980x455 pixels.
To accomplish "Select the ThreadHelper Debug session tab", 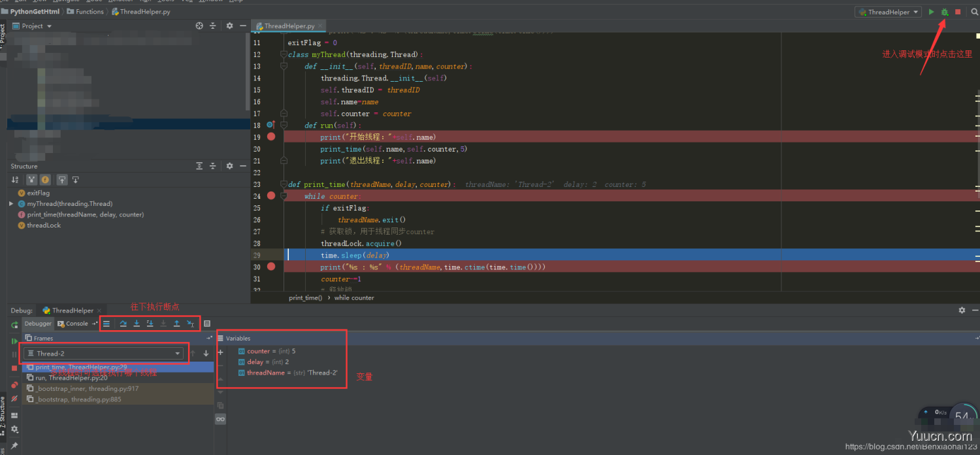I will (68, 311).
